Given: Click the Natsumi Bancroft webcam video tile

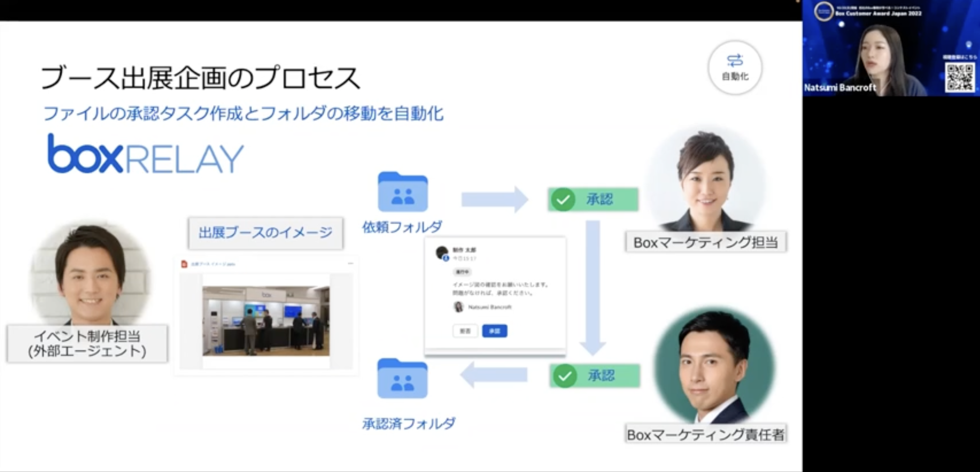Looking at the screenshot, I should [891, 48].
